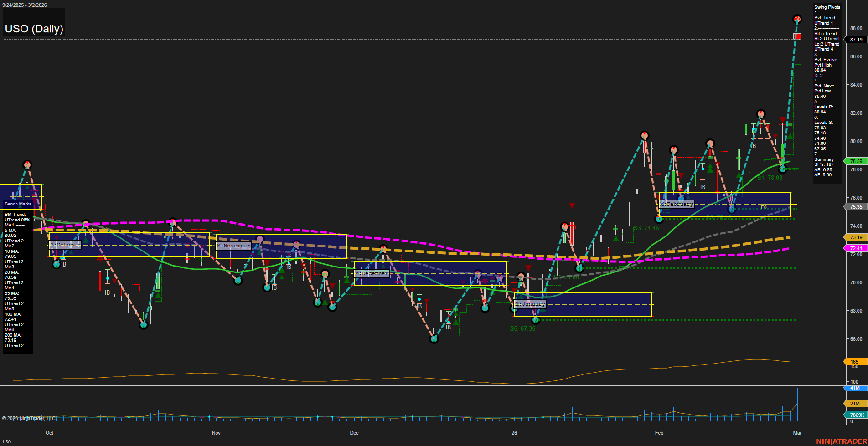
Task: Click the orange 165 indicator value tag
Action: click(854, 362)
